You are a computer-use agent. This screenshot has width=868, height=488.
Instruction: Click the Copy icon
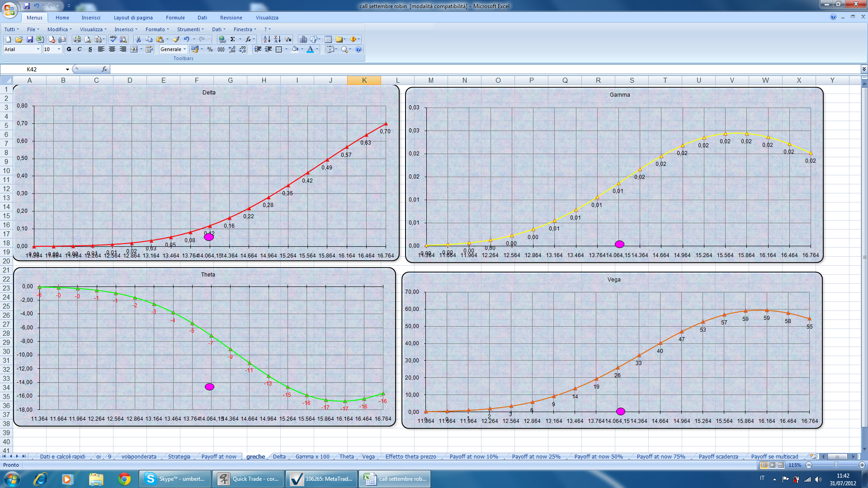(x=149, y=39)
